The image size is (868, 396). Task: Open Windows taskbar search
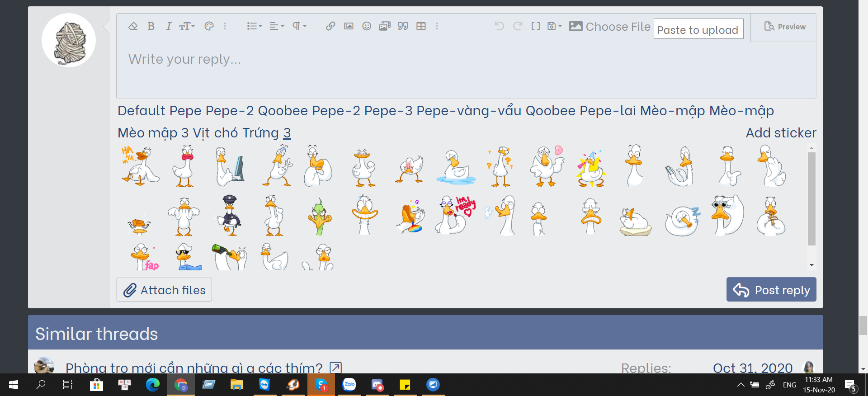click(41, 385)
